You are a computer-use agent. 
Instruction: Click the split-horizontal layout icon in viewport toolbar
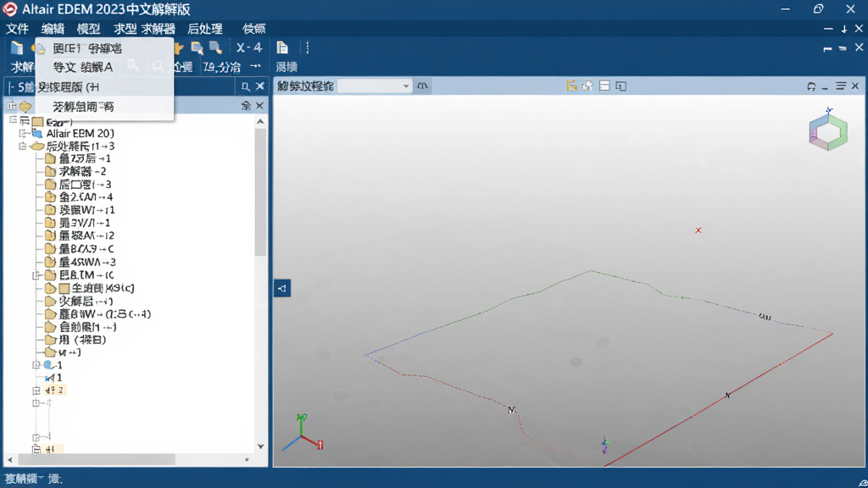pyautogui.click(x=604, y=86)
